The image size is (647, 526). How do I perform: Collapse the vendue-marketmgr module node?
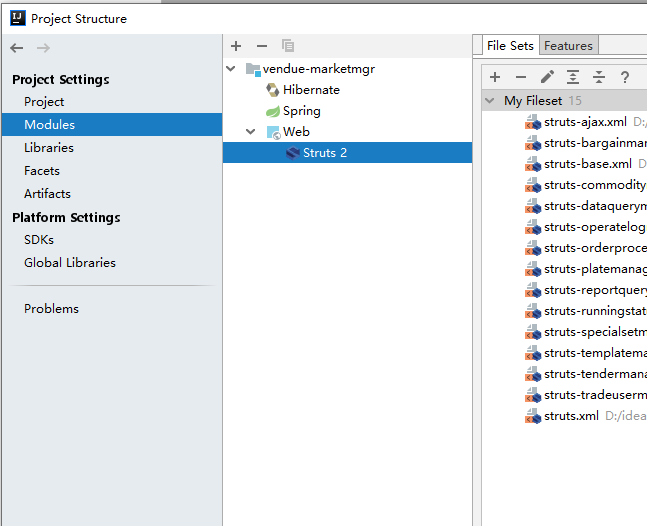(231, 69)
